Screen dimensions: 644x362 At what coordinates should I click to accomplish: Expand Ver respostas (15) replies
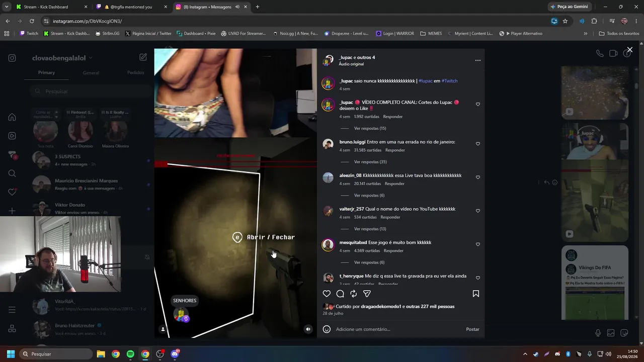click(x=370, y=128)
